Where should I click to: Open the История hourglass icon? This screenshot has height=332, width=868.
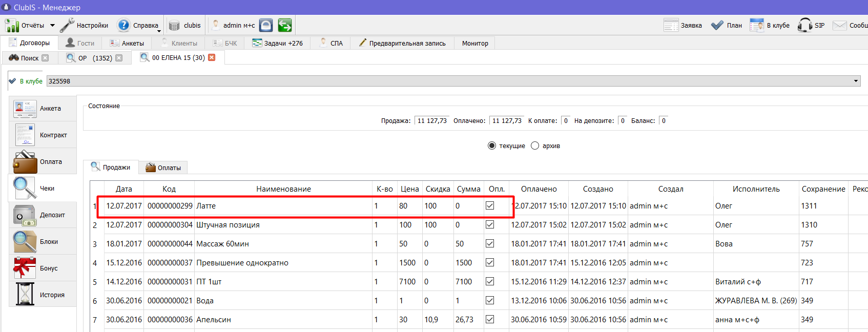[x=25, y=294]
